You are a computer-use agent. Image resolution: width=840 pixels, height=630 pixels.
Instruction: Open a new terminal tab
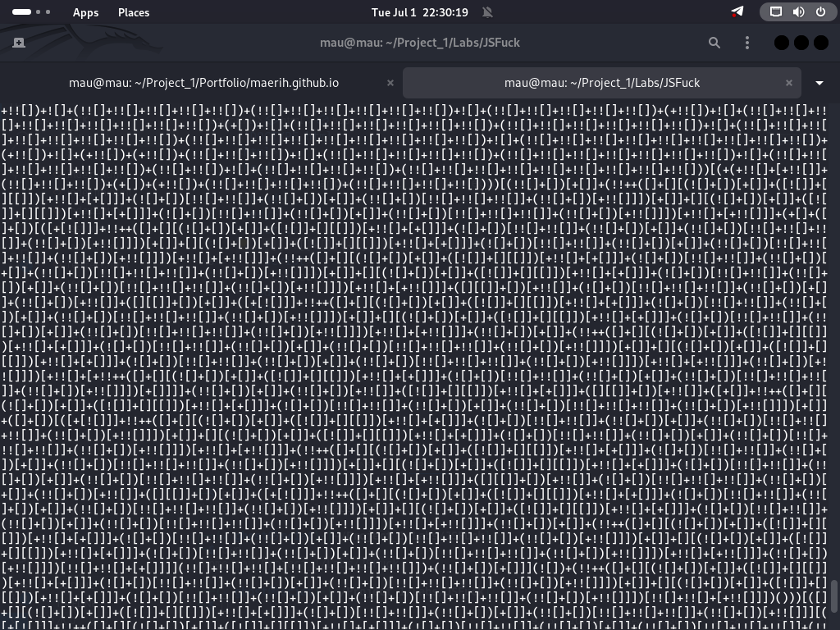click(18, 42)
